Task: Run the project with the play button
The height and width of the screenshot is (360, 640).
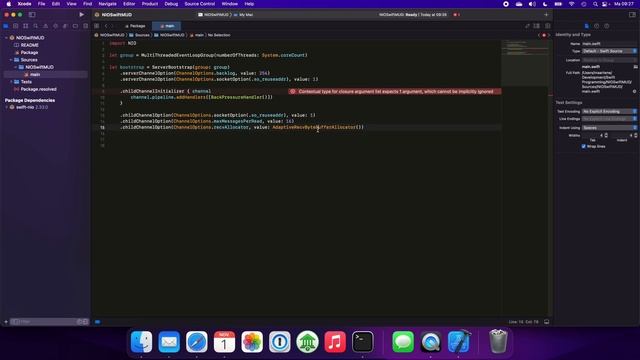Action: point(82,14)
